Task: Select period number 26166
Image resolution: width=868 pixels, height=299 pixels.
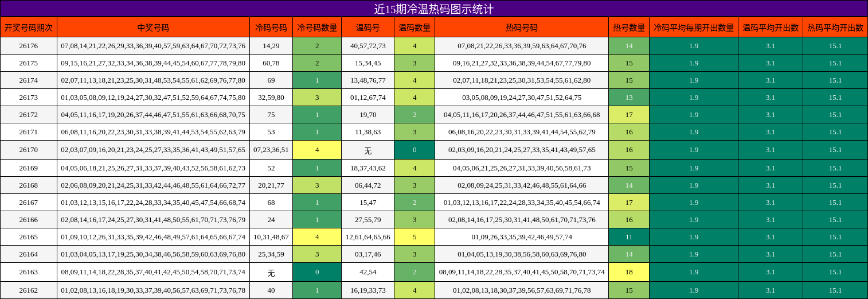Action: click(29, 220)
